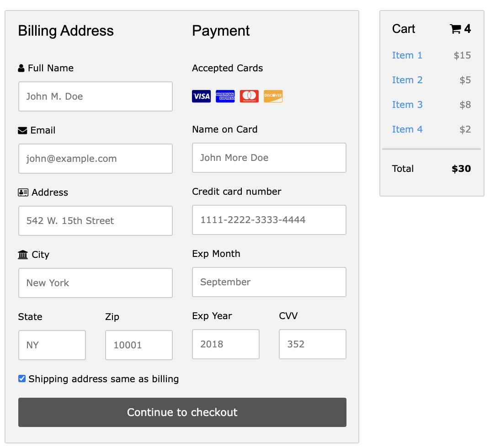Screen dimensions: 490x448
Task: Open the Item 3 link
Action: click(406, 104)
